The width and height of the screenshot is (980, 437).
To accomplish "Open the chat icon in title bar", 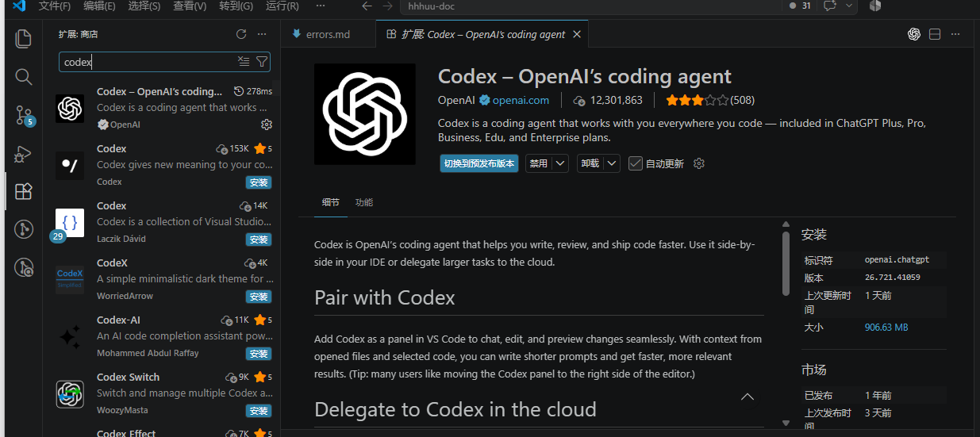I will pyautogui.click(x=830, y=6).
